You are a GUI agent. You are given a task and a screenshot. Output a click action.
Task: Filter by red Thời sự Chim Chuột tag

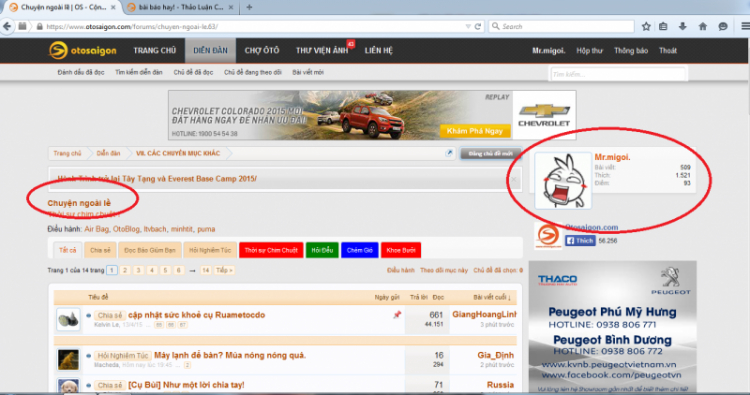[271, 250]
